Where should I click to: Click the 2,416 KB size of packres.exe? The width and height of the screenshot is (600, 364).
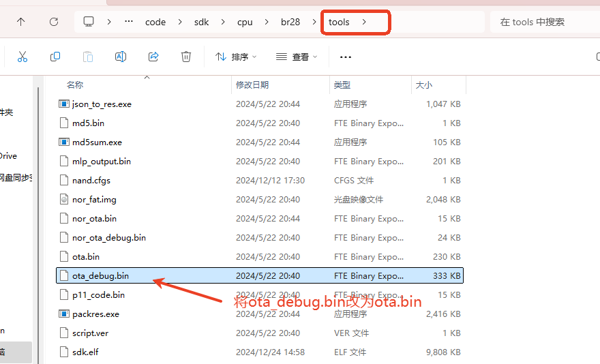(443, 314)
